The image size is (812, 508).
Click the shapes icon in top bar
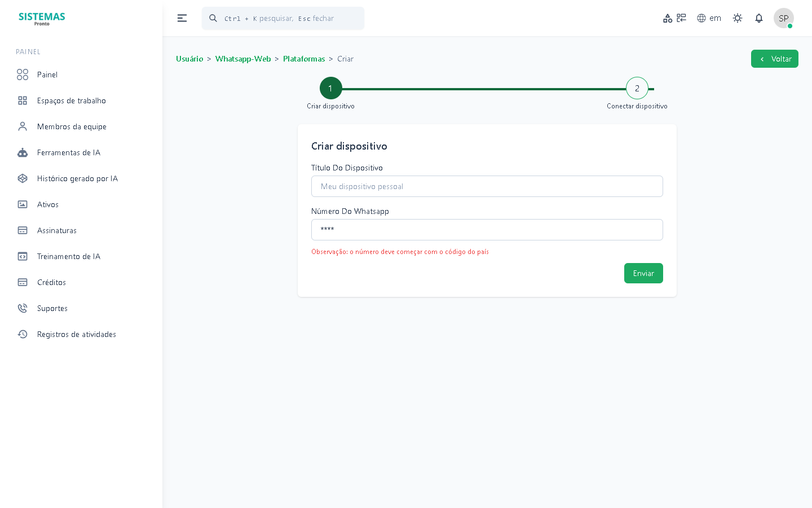pos(668,18)
